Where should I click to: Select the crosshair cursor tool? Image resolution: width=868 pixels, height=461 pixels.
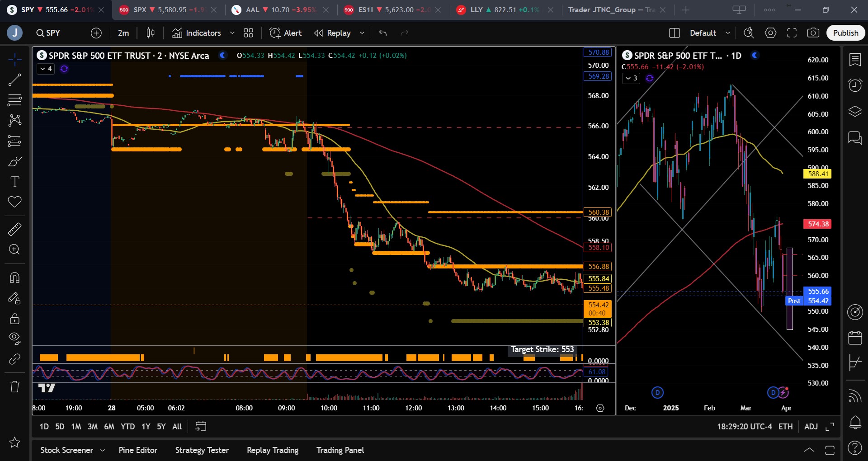click(14, 59)
